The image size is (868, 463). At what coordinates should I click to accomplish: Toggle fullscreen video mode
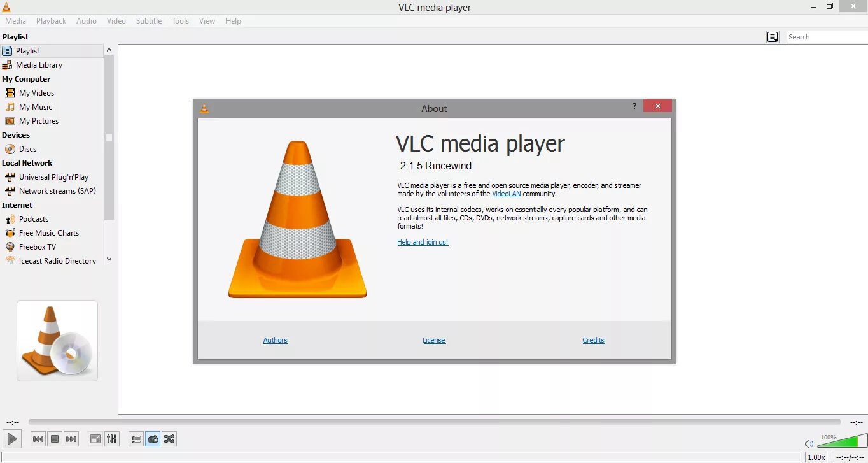click(x=95, y=439)
